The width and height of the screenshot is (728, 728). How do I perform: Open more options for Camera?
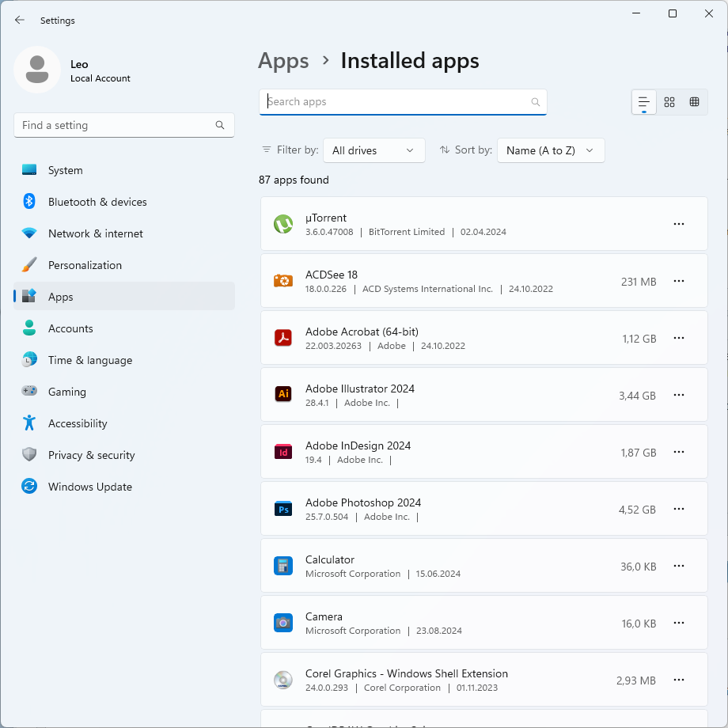click(x=678, y=623)
